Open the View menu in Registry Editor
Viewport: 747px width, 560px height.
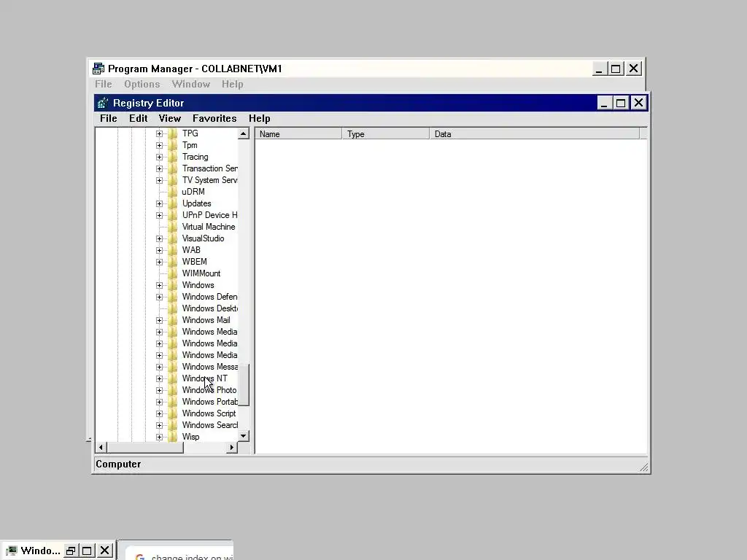(169, 119)
